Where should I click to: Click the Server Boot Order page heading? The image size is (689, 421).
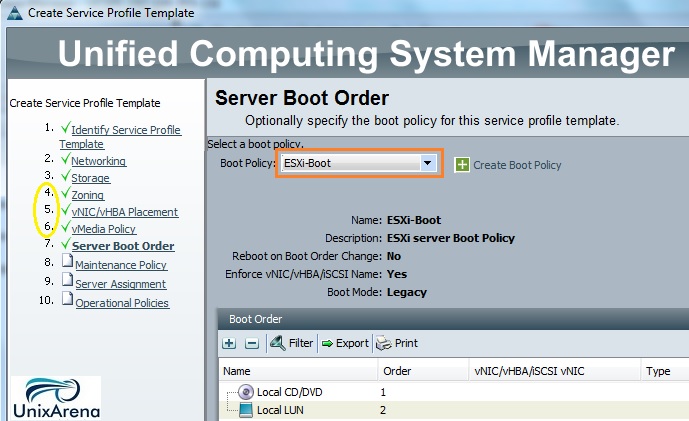click(302, 98)
